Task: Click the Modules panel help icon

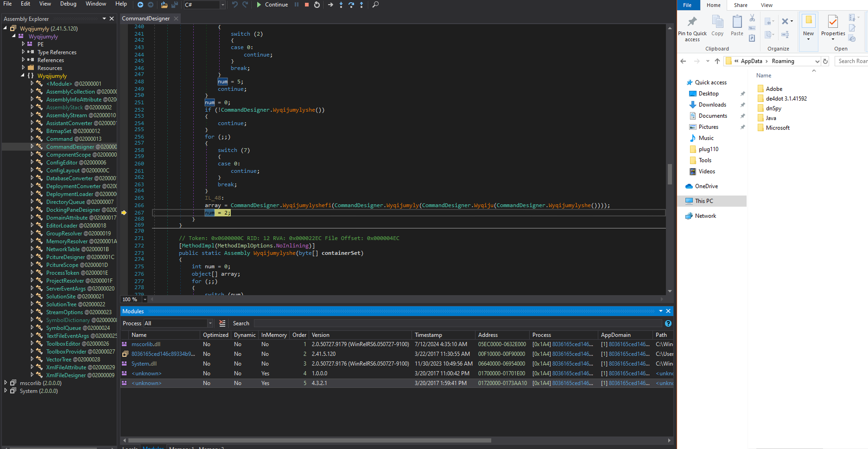Action: (668, 323)
